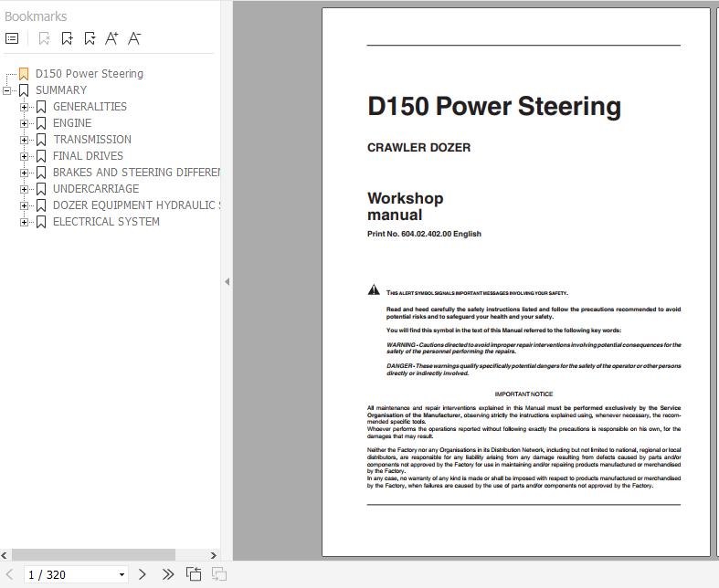Viewport: 719px width, 588px height.
Task: Click the D150 Power Steering page title
Action: [494, 106]
